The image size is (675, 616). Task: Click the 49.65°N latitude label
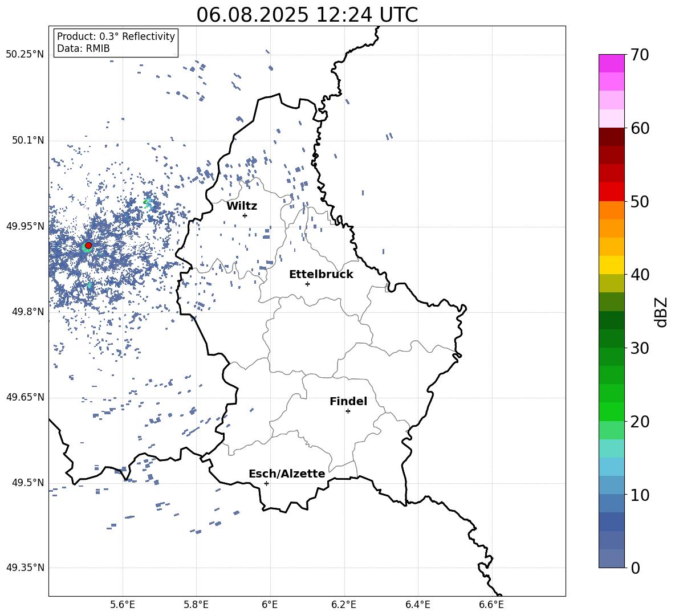(25, 397)
